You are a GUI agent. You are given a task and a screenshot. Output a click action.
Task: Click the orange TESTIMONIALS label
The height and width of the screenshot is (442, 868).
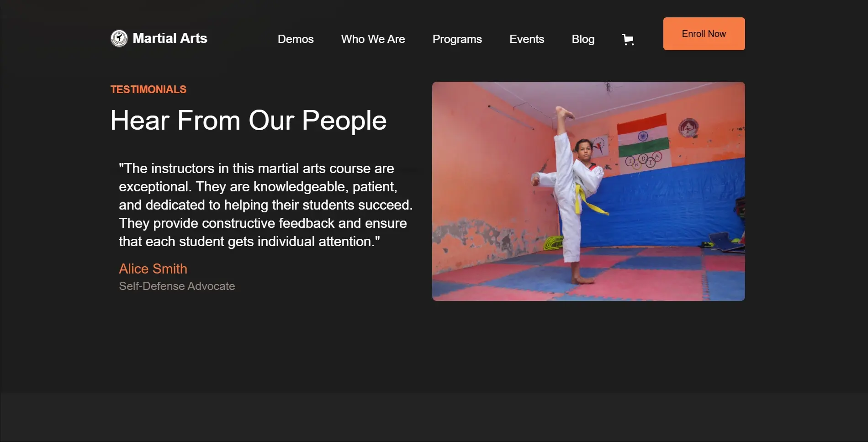(x=148, y=89)
